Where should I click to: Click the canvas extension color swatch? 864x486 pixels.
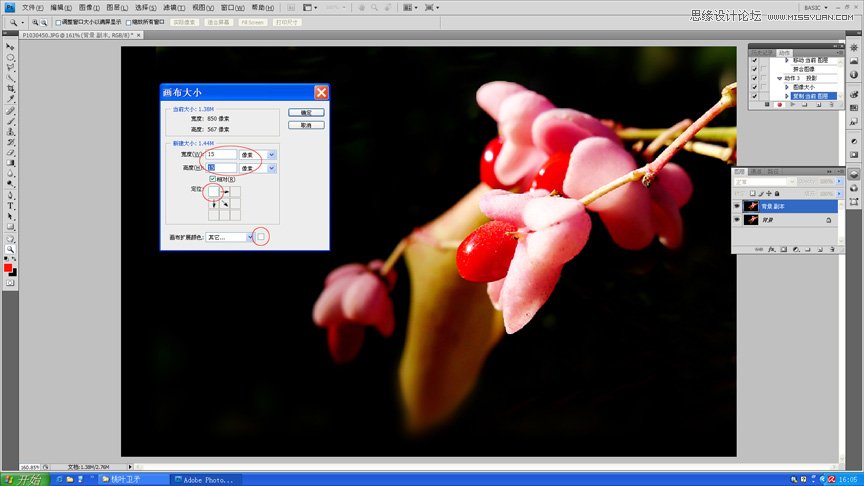pos(261,237)
